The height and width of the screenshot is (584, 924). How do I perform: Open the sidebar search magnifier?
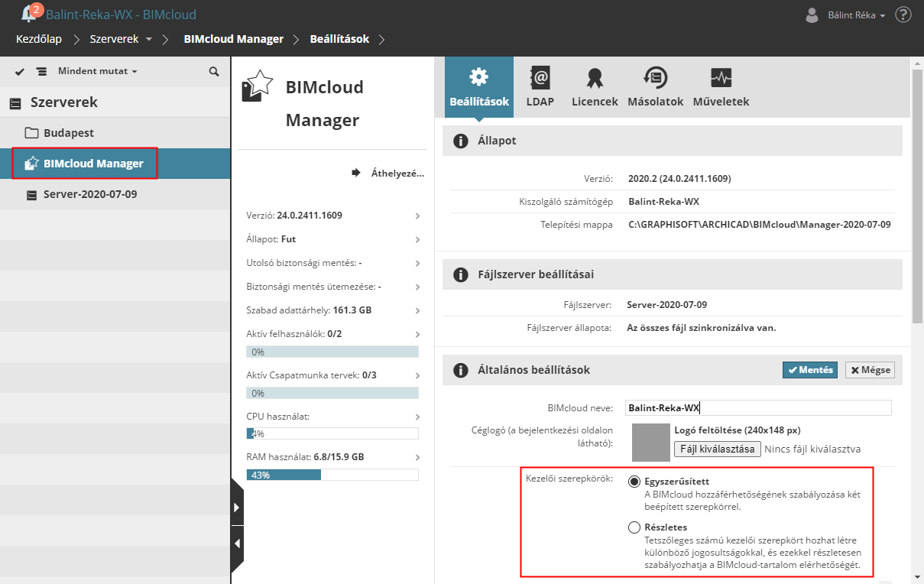click(x=214, y=71)
